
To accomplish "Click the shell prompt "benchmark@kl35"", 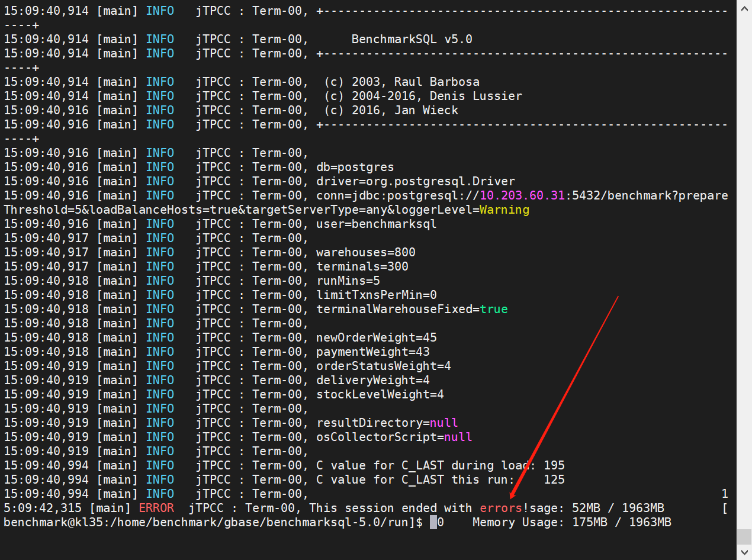I will coord(53,522).
